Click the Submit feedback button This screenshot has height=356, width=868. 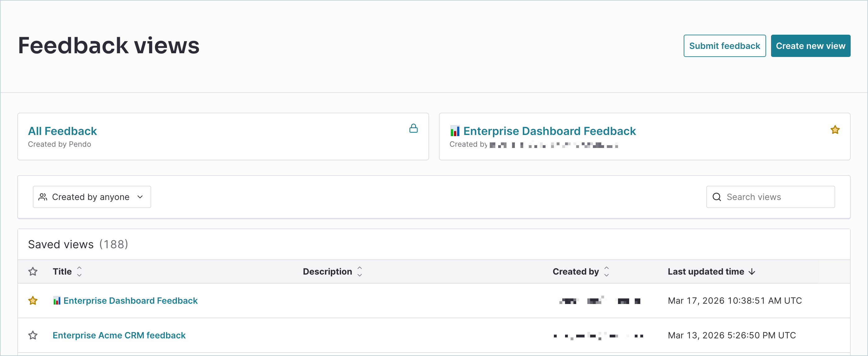(x=725, y=46)
